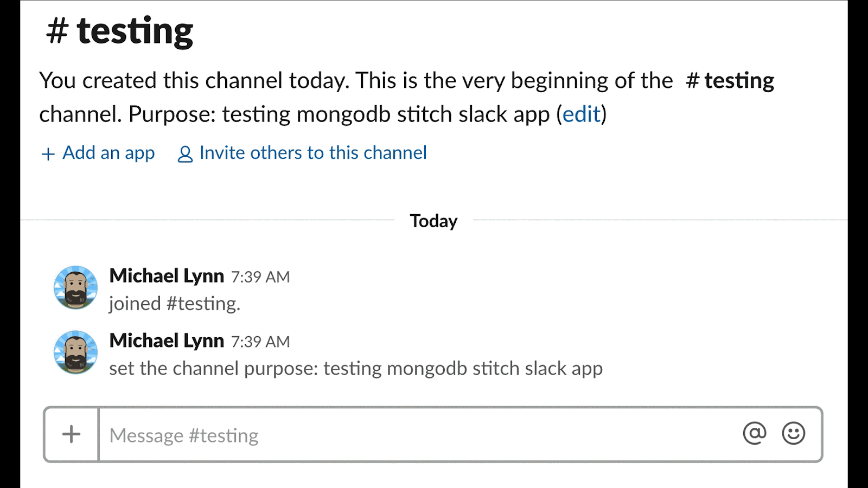
Task: Click the Add an app link text
Action: point(108,153)
